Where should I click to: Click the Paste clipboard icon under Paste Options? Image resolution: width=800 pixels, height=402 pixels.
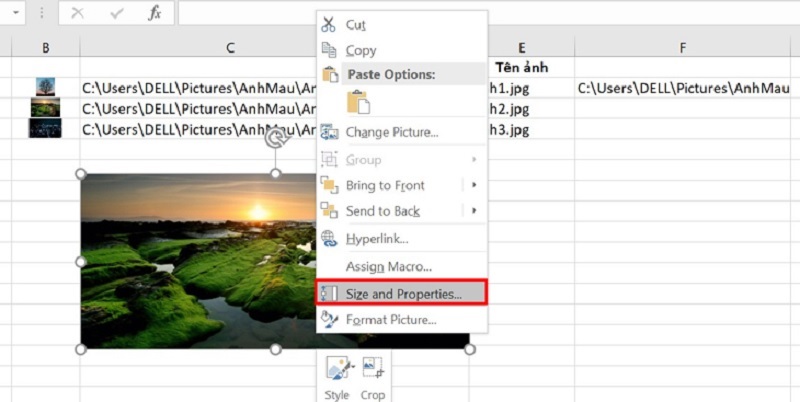358,102
